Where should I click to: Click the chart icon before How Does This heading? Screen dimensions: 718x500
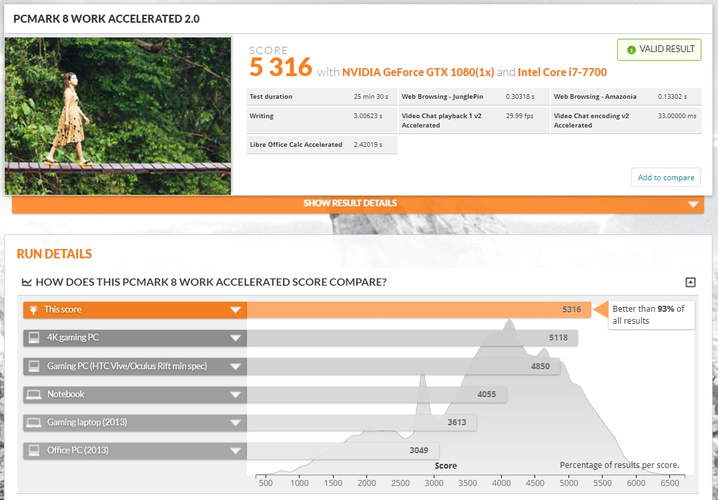pyautogui.click(x=27, y=282)
